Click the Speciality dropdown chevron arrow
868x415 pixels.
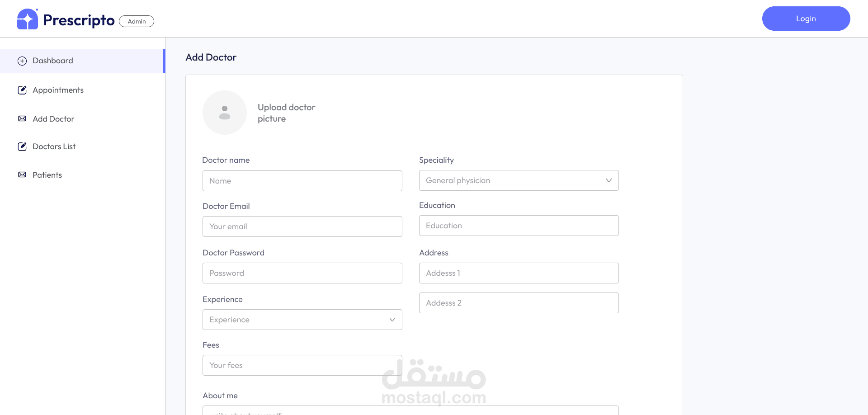(609, 180)
